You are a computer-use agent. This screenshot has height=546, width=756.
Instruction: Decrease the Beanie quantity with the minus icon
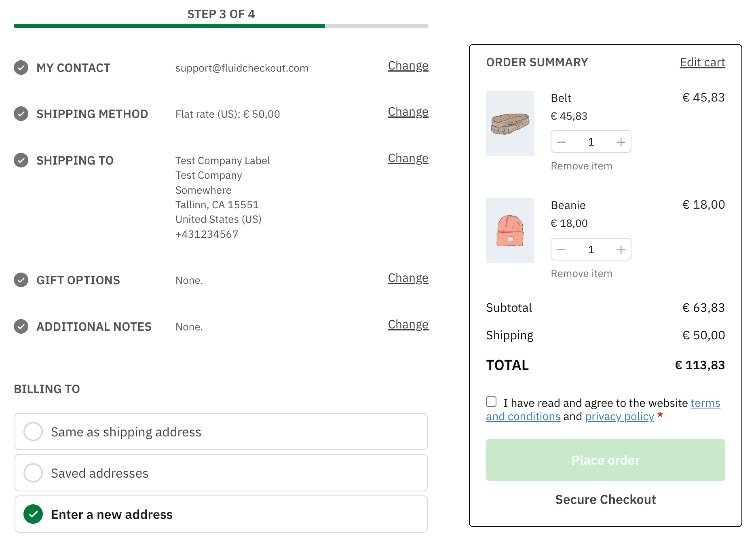[x=561, y=250]
